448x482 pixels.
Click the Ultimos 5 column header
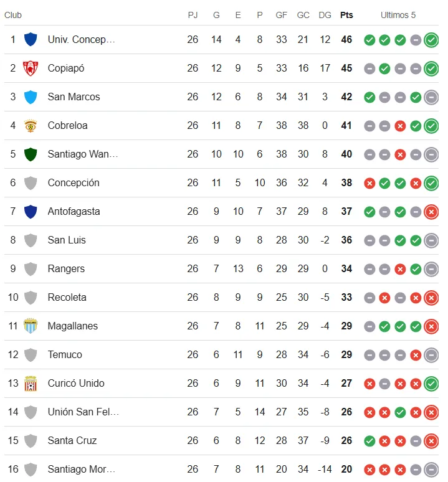coord(398,15)
